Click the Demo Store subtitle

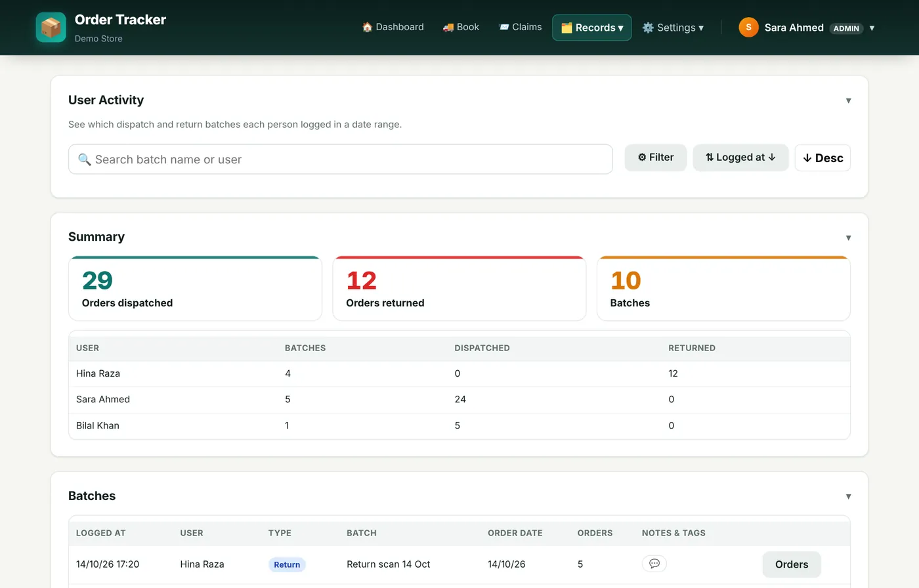98,39
